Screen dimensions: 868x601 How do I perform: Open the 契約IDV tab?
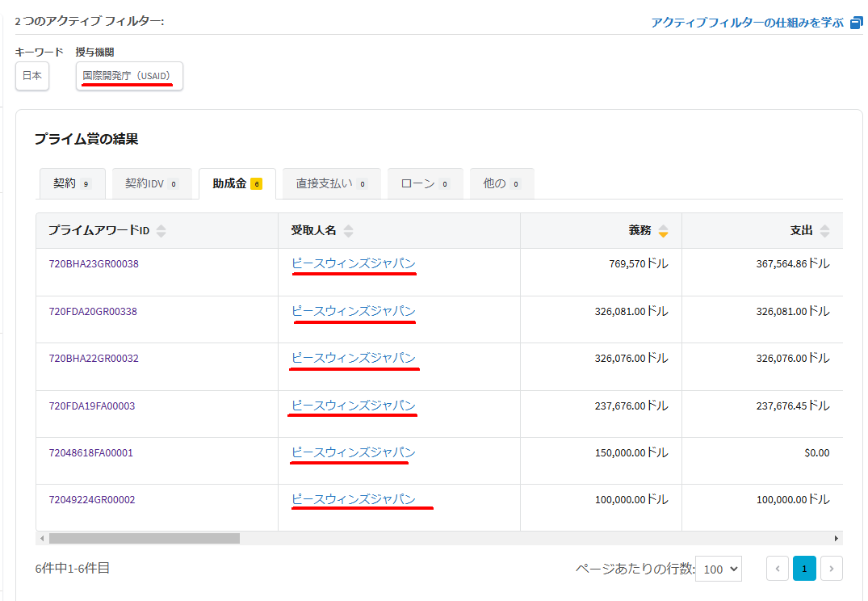[151, 183]
